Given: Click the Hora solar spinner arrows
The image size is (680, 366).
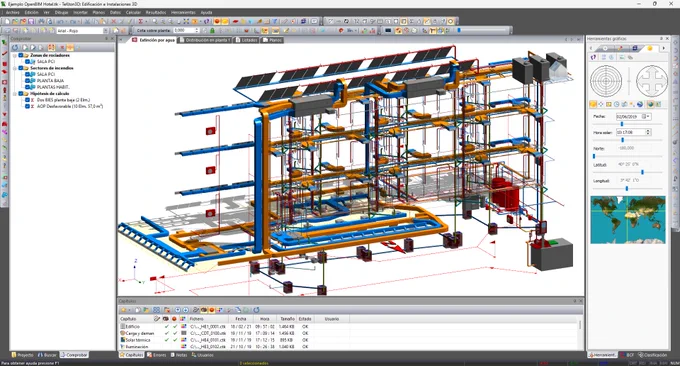Looking at the screenshot, I should [x=648, y=132].
